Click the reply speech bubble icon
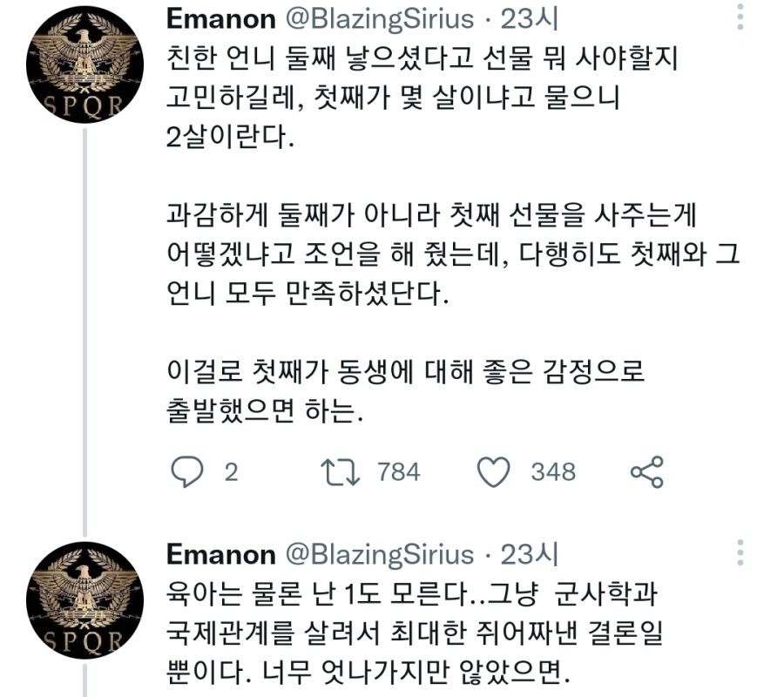The image size is (784, 697). click(x=185, y=471)
